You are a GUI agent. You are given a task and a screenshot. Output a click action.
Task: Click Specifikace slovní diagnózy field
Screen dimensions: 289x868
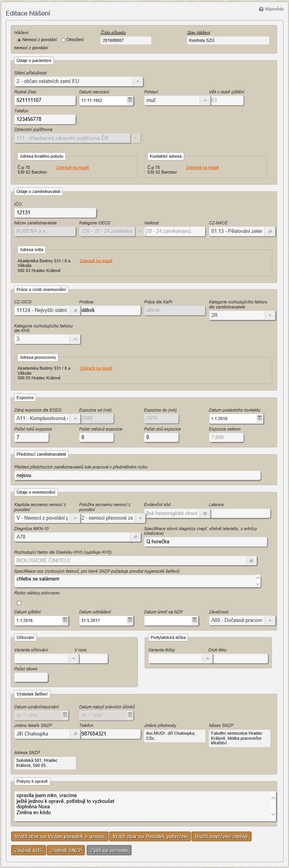(x=206, y=542)
